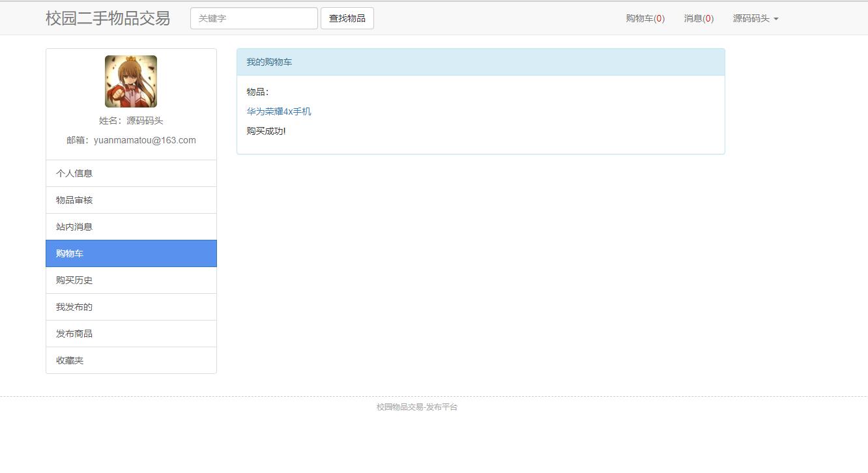Viewport: 868px width, 473px height.
Task: Click the user avatar picture in the sidebar
Action: point(131,81)
